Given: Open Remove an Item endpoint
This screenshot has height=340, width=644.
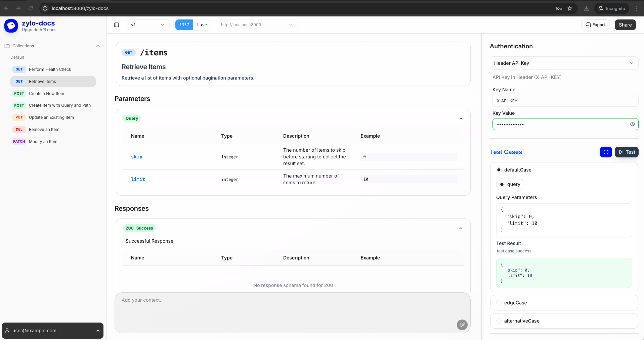Looking at the screenshot, I should (x=53, y=130).
